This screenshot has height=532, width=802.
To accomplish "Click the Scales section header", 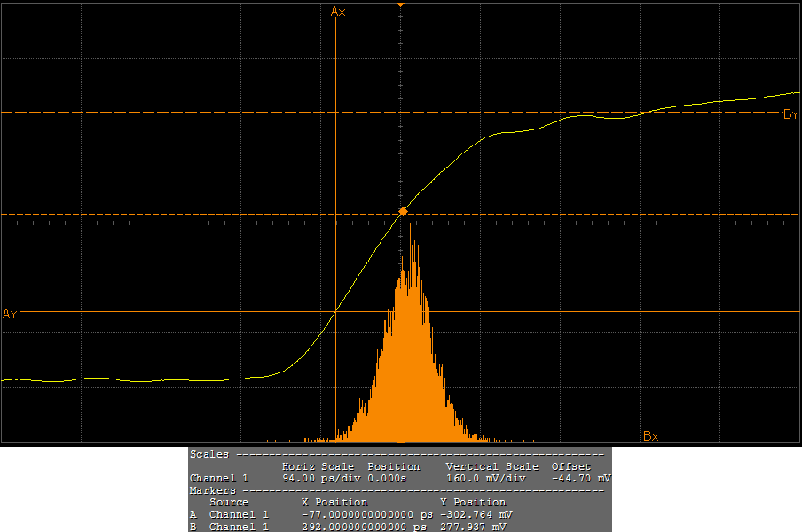I will [x=208, y=454].
